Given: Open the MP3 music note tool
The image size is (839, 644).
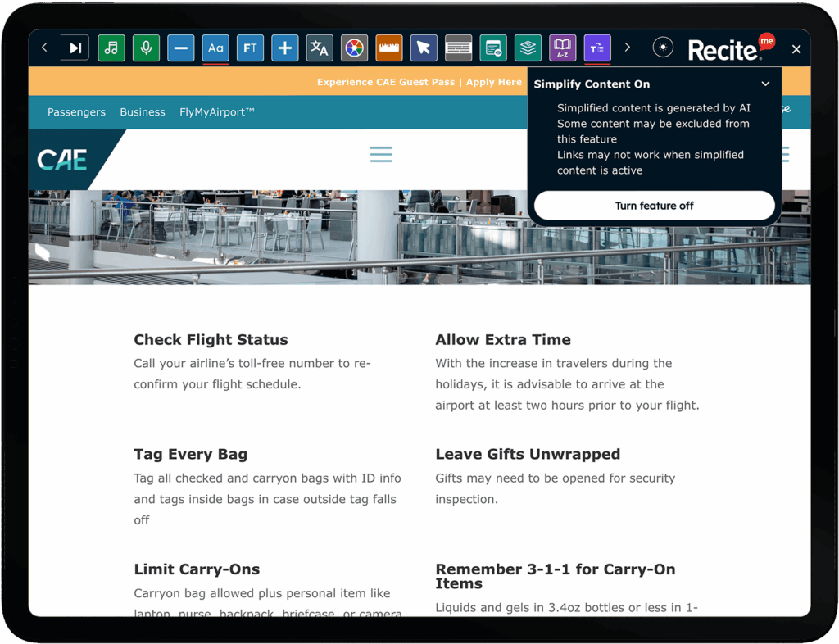Looking at the screenshot, I should pyautogui.click(x=111, y=48).
